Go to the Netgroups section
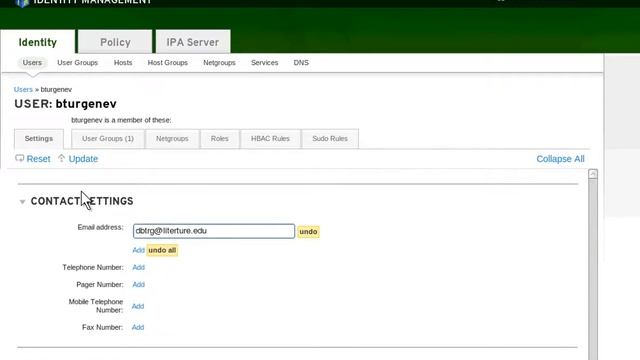The height and width of the screenshot is (360, 640). point(219,62)
